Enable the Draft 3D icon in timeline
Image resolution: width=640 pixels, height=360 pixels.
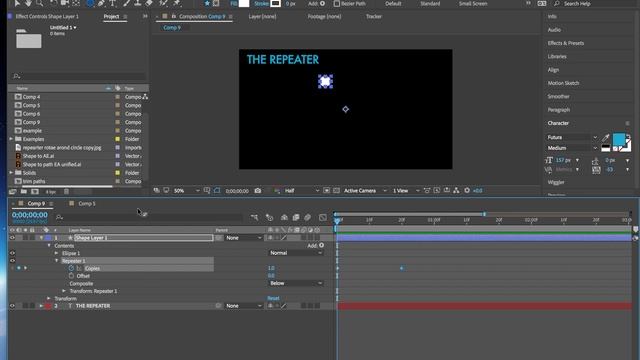[x=269, y=218]
